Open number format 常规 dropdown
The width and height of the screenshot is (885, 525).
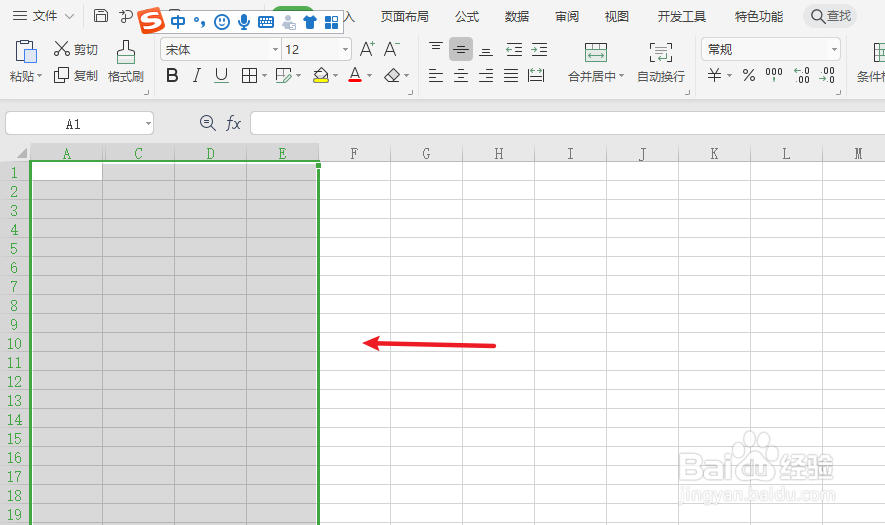(x=834, y=50)
